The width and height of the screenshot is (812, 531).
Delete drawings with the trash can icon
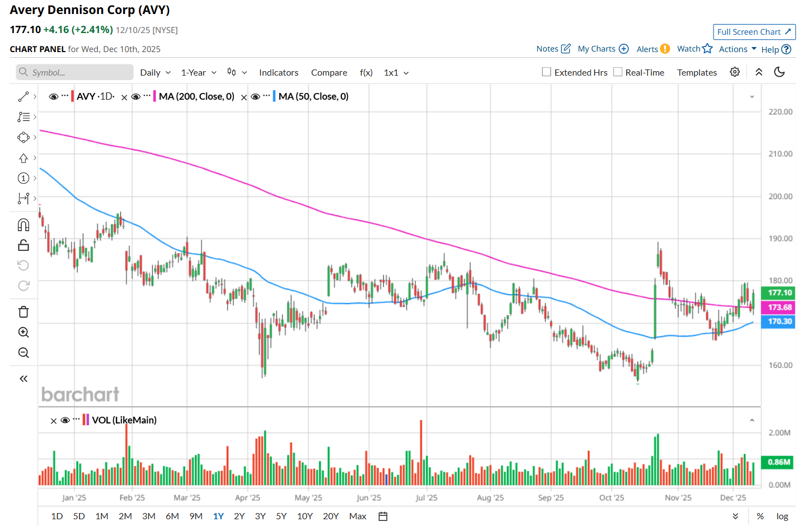24,312
